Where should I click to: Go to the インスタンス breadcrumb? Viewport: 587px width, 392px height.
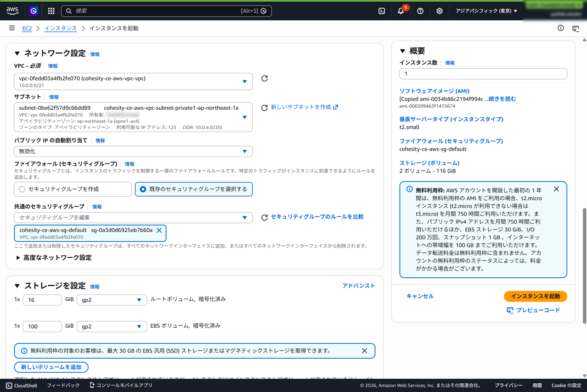tap(61, 28)
